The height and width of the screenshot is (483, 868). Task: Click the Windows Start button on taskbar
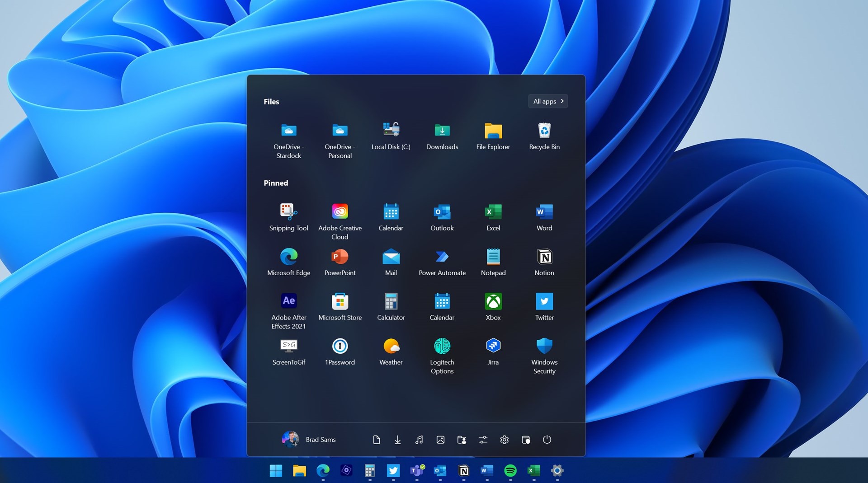[x=276, y=471]
